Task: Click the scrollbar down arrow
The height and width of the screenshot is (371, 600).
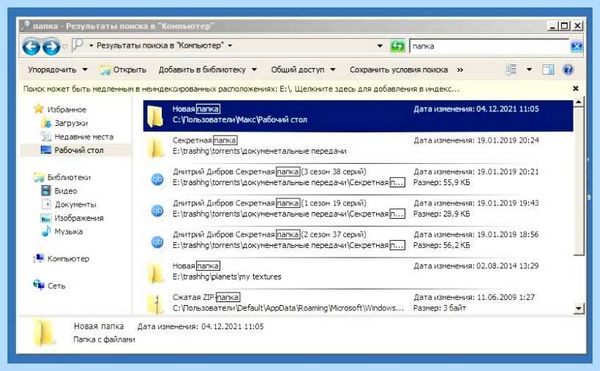Action: [x=579, y=308]
